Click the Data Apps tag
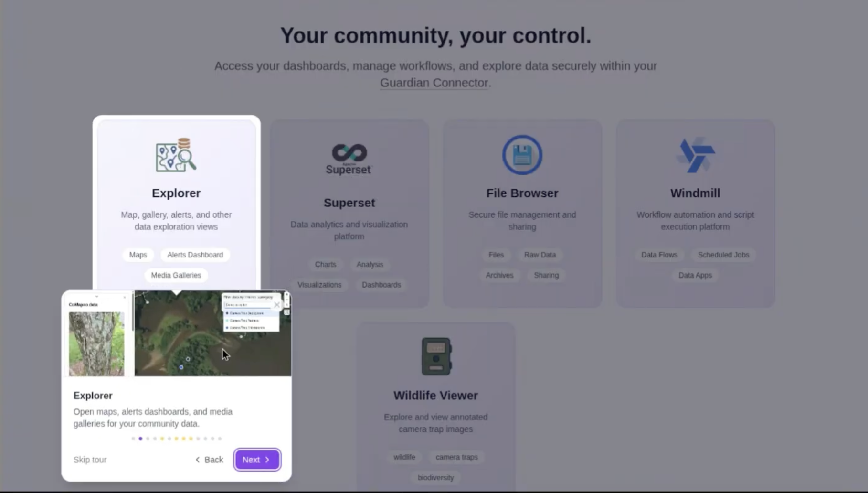Viewport: 868px width, 493px height. click(x=695, y=275)
